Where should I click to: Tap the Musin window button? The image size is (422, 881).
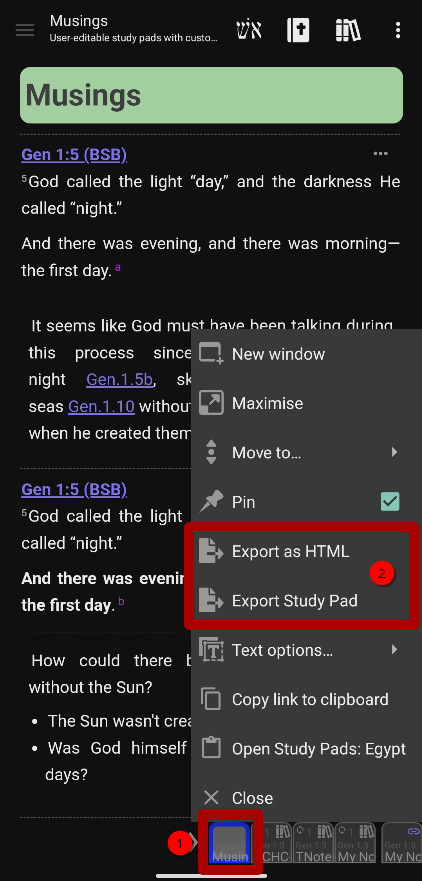(x=229, y=842)
